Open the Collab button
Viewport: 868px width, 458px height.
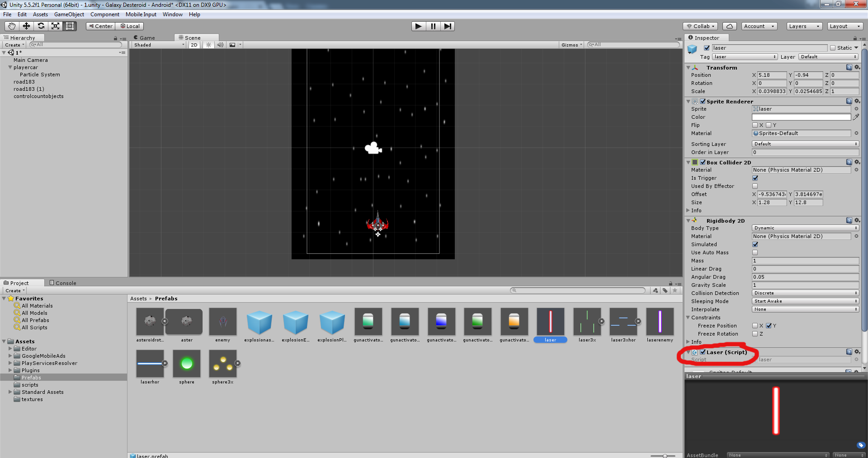point(701,26)
